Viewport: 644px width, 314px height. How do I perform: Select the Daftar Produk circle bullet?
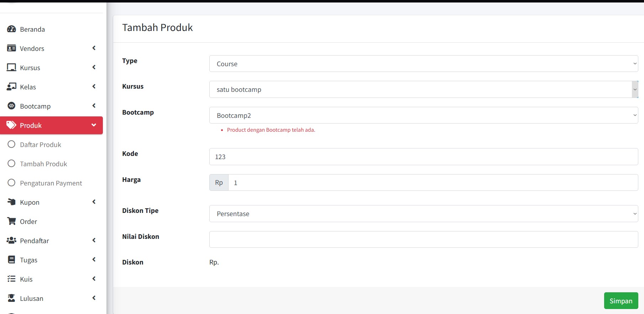click(11, 145)
